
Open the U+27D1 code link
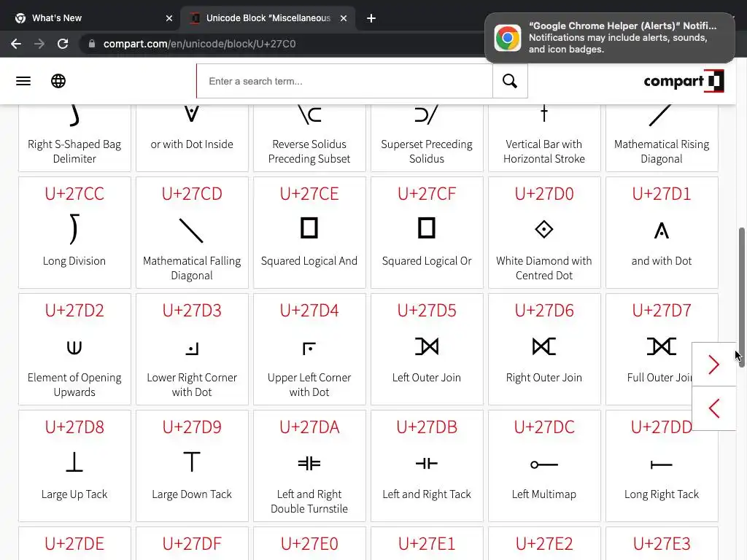point(661,194)
